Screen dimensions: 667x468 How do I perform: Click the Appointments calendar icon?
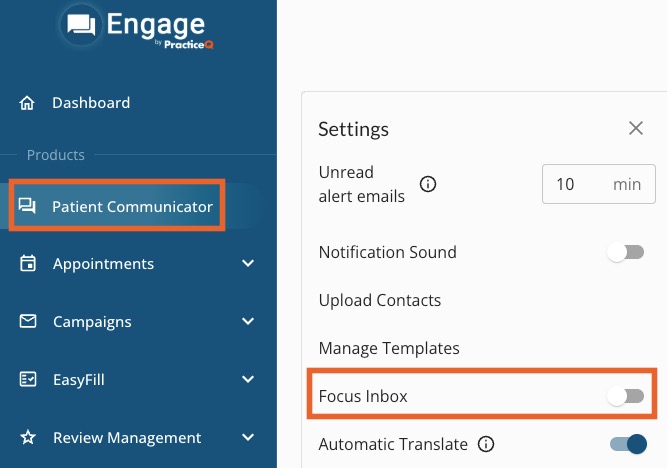pos(28,263)
